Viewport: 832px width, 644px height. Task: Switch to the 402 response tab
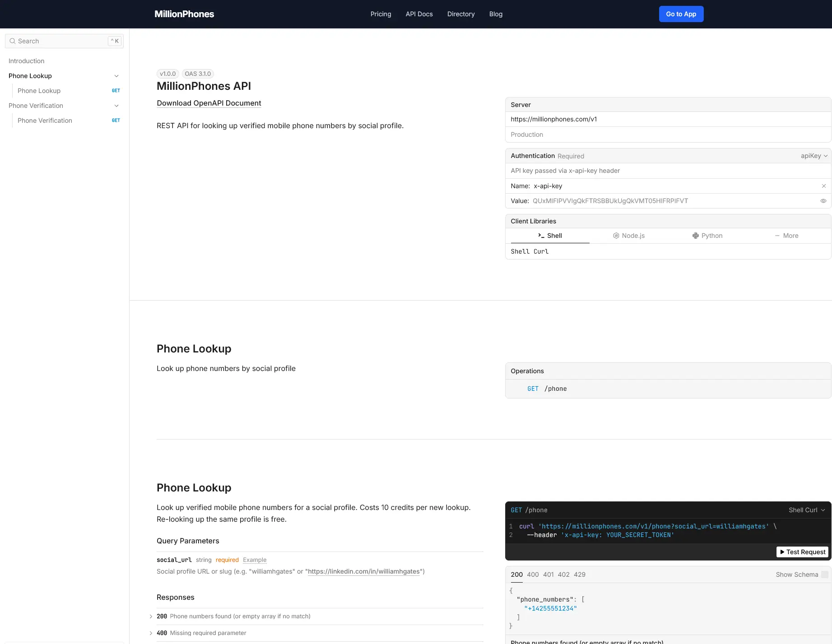[x=564, y=575]
